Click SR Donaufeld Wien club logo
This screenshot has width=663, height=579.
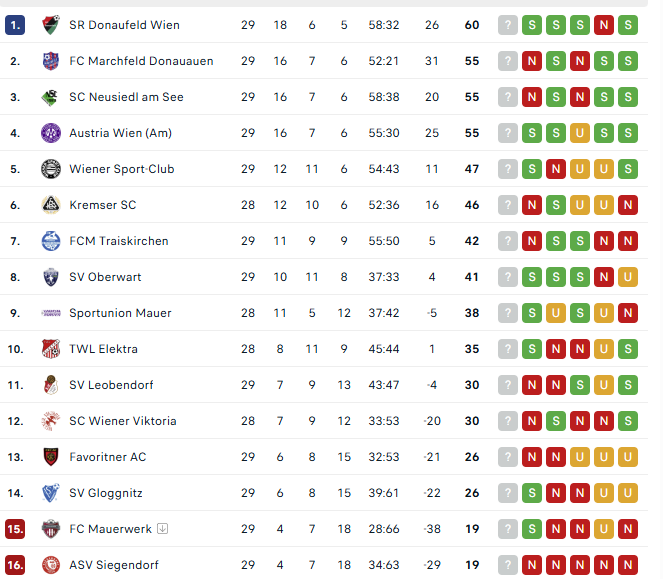click(x=50, y=25)
